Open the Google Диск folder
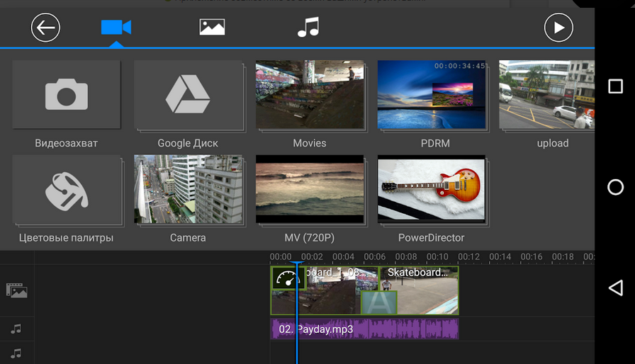 click(x=188, y=95)
